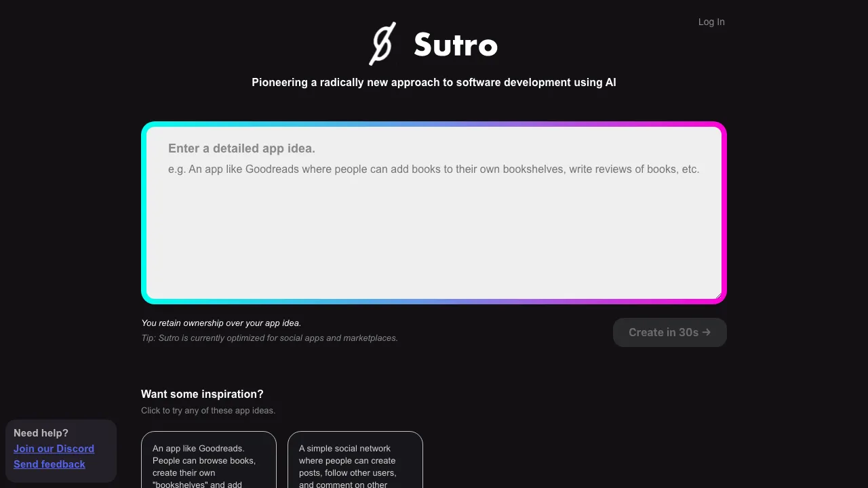Viewport: 868px width, 488px height.
Task: Click the 'Need help?' label
Action: [41, 433]
